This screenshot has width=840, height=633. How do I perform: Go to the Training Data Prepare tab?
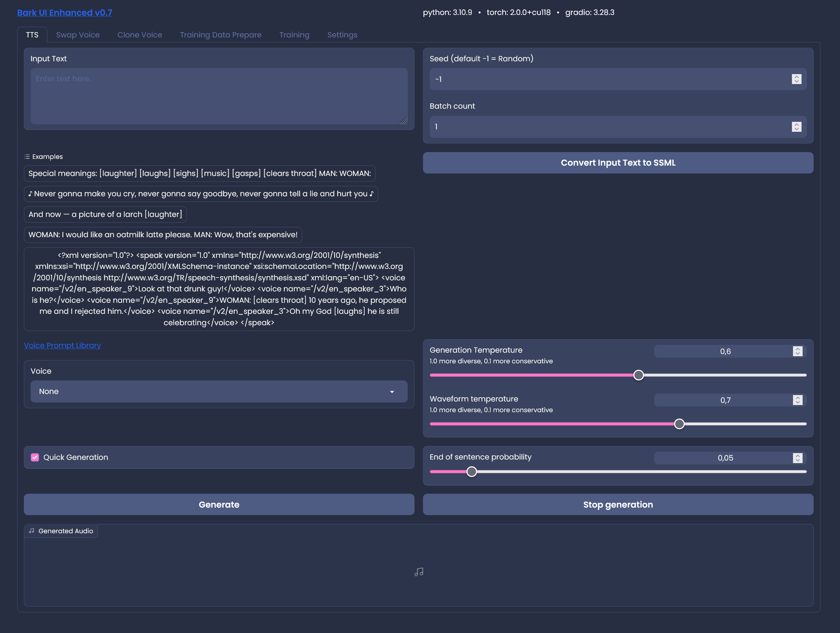pos(221,35)
